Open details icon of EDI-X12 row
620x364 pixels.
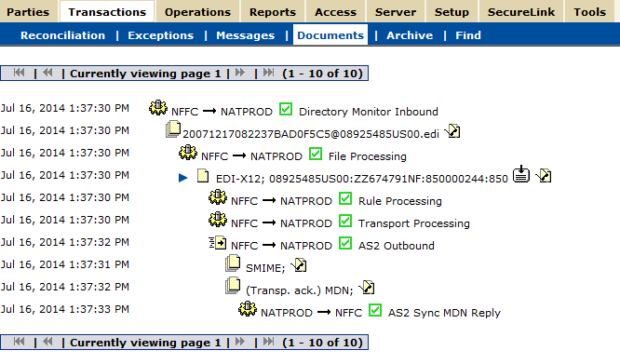[544, 175]
